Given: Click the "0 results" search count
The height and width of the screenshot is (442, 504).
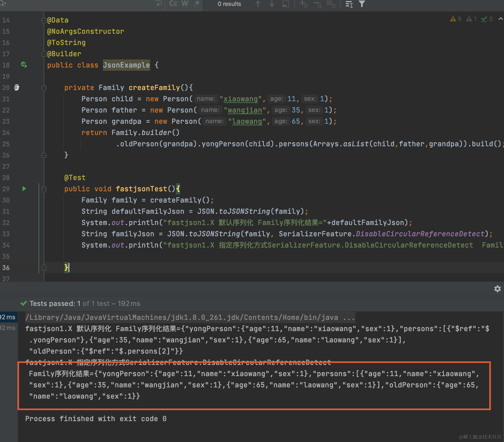Looking at the screenshot, I should pyautogui.click(x=229, y=4).
